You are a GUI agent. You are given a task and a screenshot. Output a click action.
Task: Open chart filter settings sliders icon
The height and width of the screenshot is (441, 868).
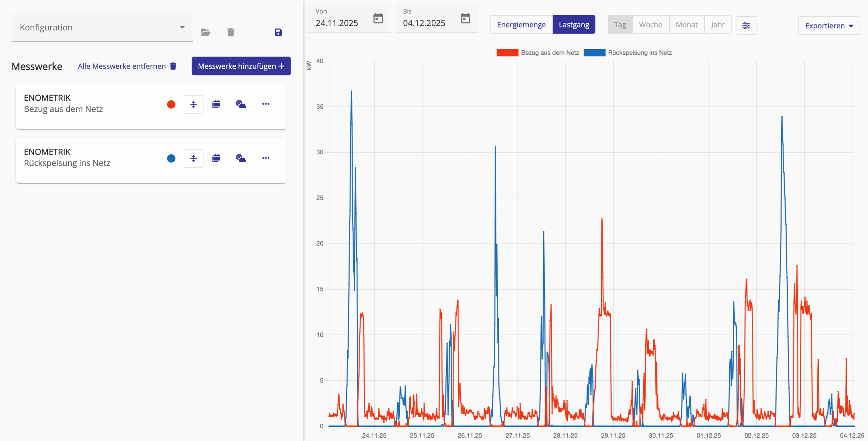pos(746,25)
